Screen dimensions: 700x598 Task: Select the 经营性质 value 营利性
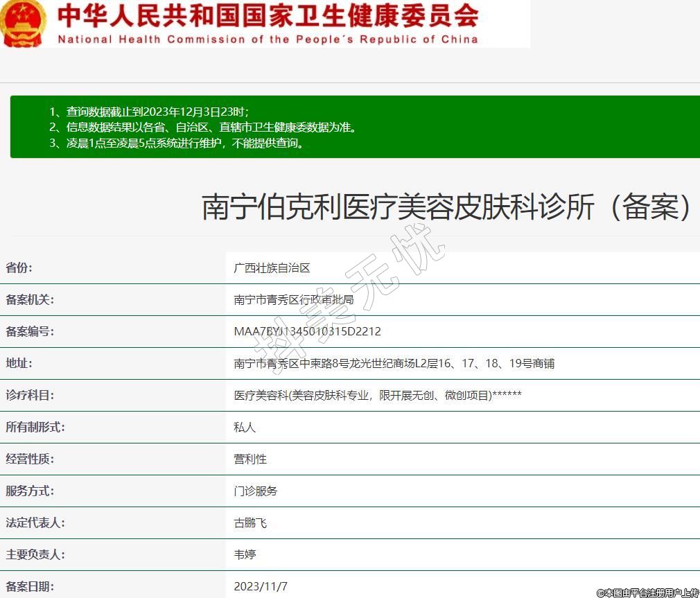(250, 459)
